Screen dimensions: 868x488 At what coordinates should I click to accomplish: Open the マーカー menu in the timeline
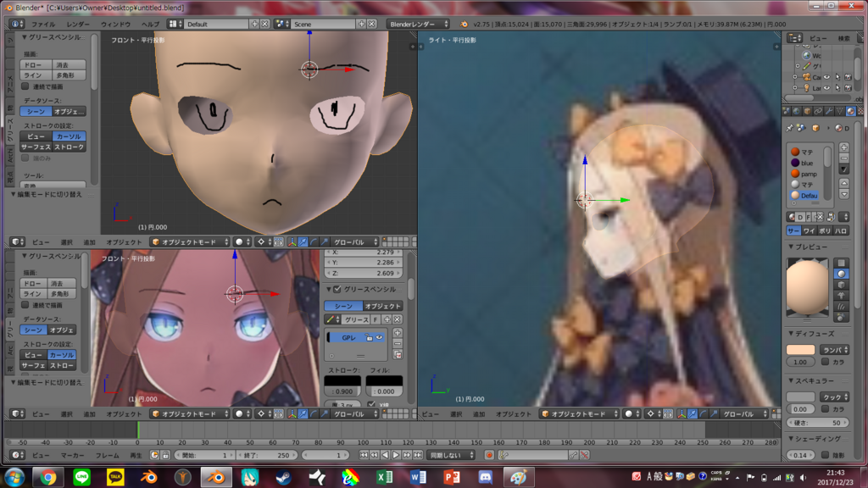pyautogui.click(x=73, y=455)
